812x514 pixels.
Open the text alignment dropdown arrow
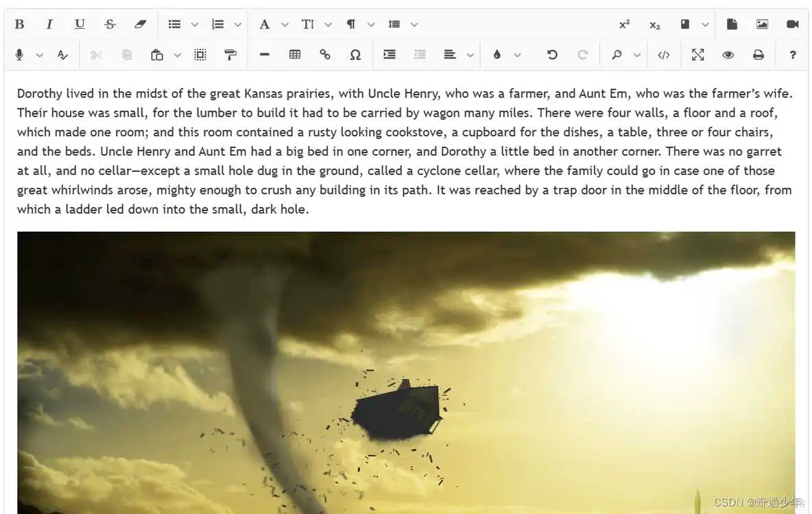point(470,55)
